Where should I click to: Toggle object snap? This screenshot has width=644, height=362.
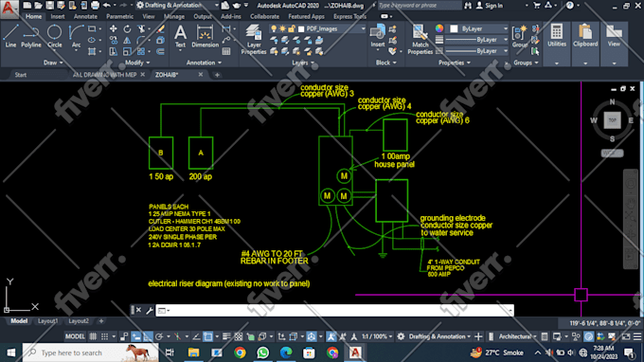tap(207, 336)
